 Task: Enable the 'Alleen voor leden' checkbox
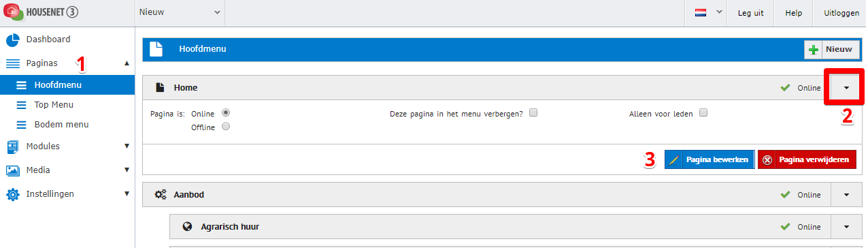point(703,113)
